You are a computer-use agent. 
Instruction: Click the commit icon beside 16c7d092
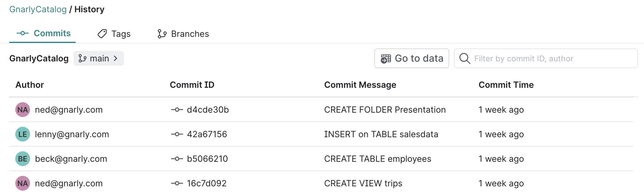177,183
